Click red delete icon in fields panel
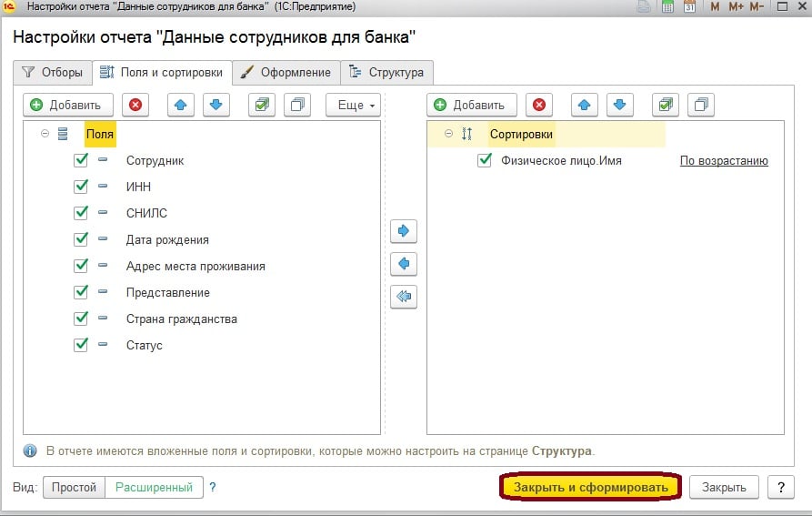 [135, 105]
